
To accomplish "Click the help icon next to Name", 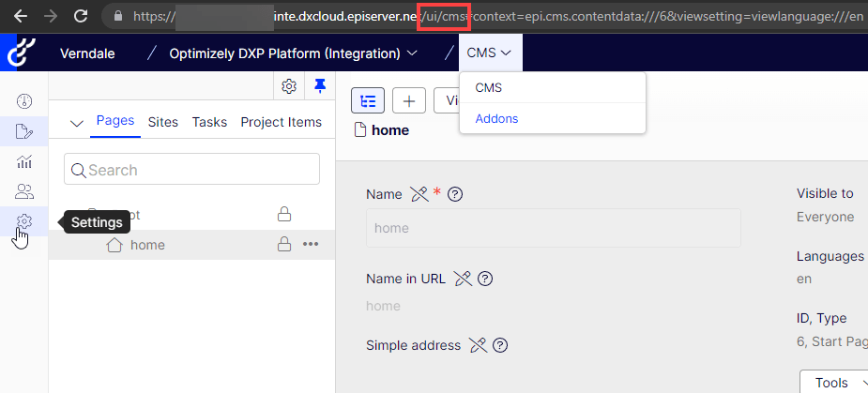I will (455, 194).
